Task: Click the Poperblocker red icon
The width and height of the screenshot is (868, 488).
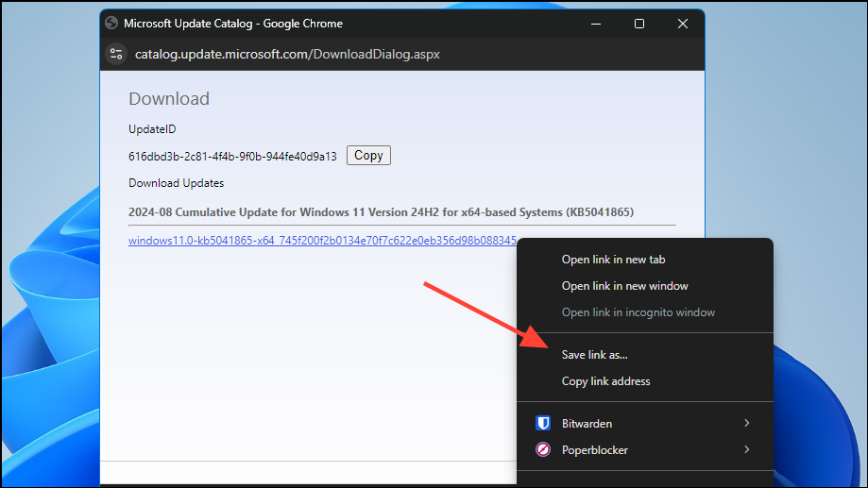Action: [543, 449]
